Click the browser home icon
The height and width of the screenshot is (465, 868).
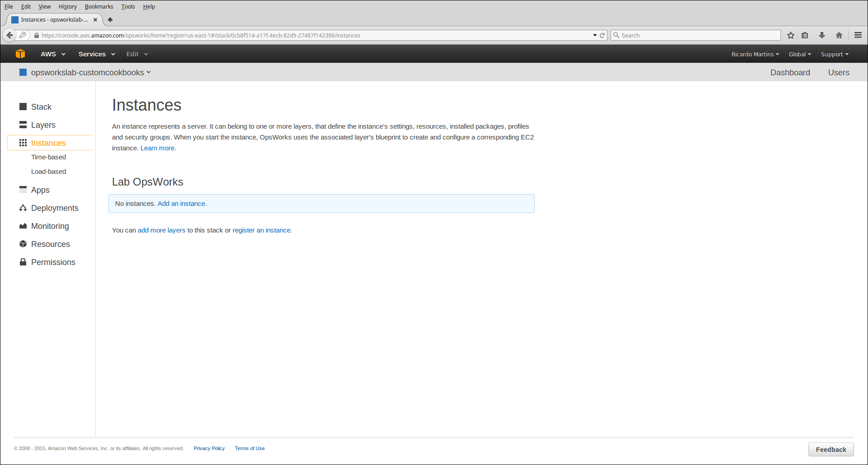[x=839, y=35]
